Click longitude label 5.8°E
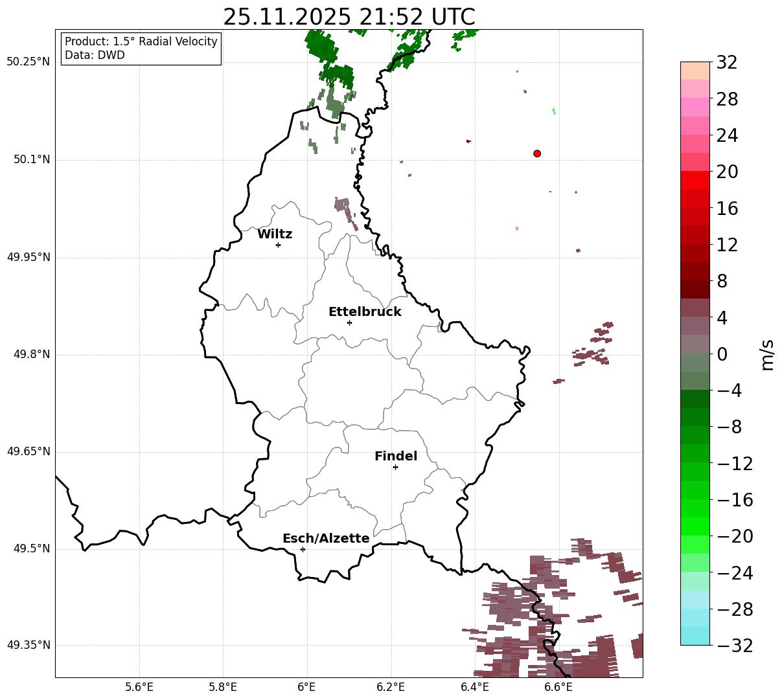The width and height of the screenshot is (782, 700). (223, 688)
